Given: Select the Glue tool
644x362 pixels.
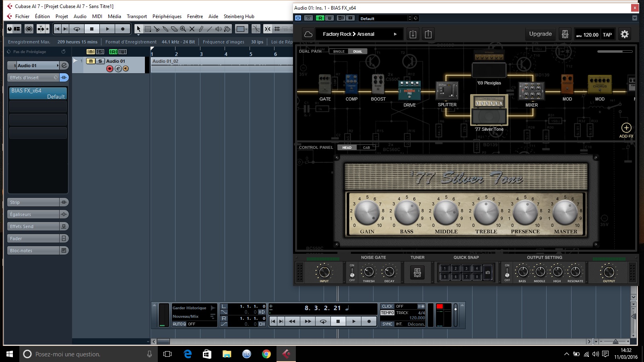Looking at the screenshot, I should (x=165, y=29).
